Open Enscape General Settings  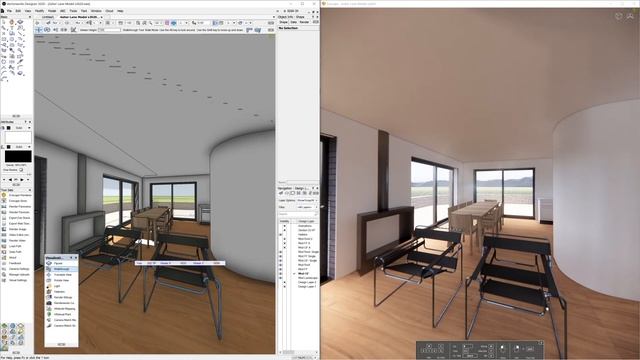tap(16, 269)
